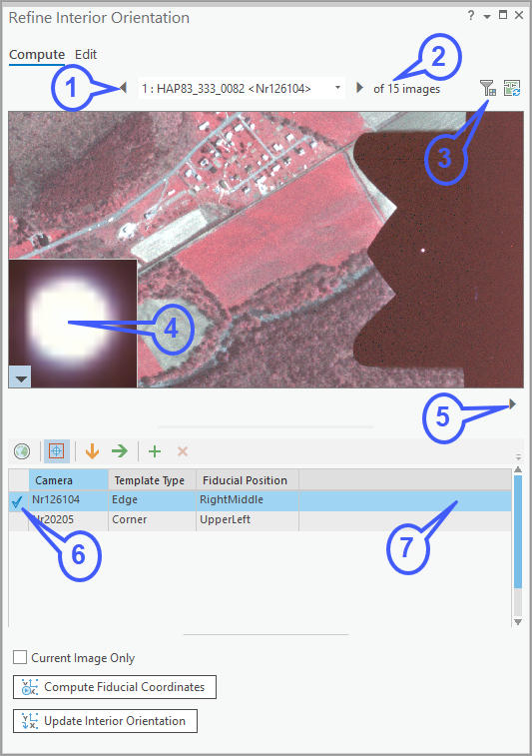Viewport: 532px width, 756px height.
Task: Go to previous image with left arrow
Action: [x=124, y=88]
